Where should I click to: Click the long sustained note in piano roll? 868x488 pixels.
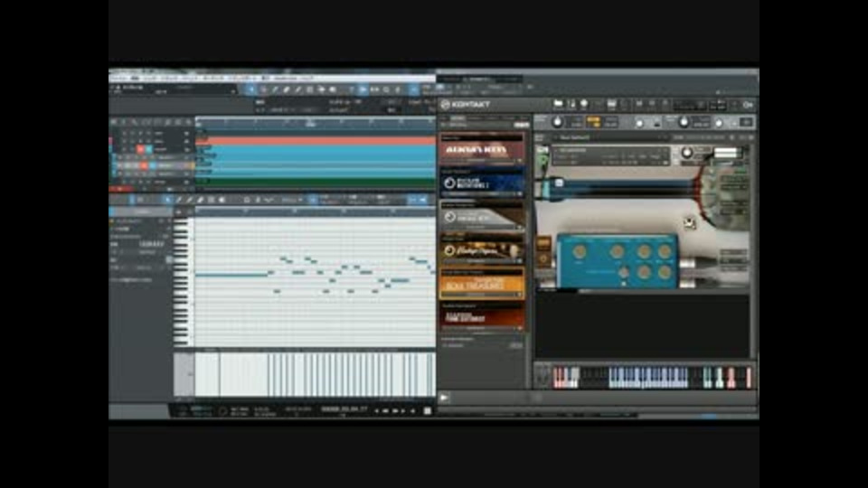click(x=231, y=275)
